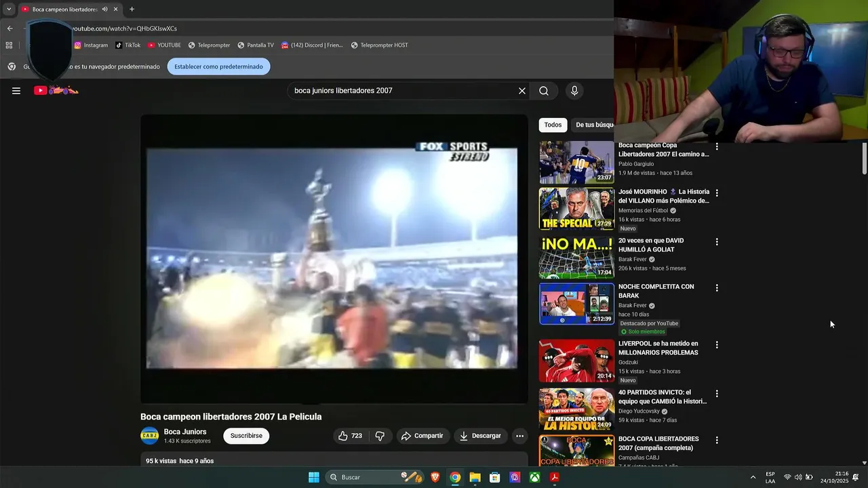The width and height of the screenshot is (868, 488).
Task: Open the 20:14 Liverpool thumbnail
Action: click(x=576, y=361)
